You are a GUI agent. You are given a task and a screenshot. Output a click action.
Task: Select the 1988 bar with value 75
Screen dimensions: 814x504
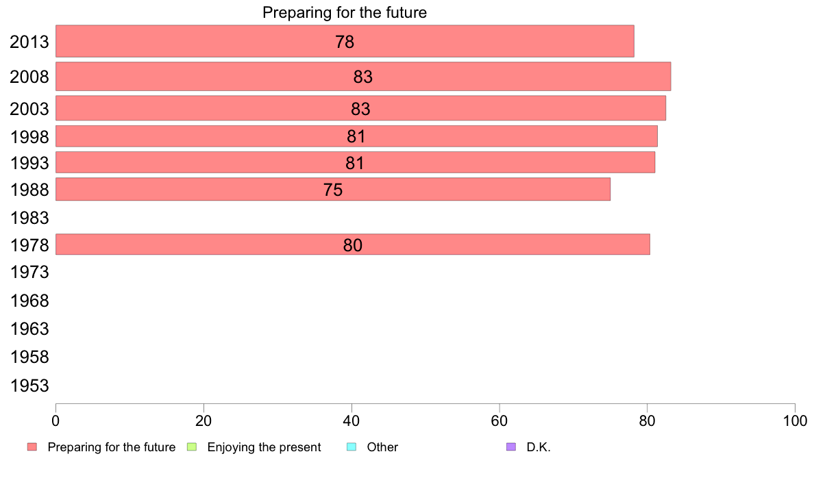point(333,189)
